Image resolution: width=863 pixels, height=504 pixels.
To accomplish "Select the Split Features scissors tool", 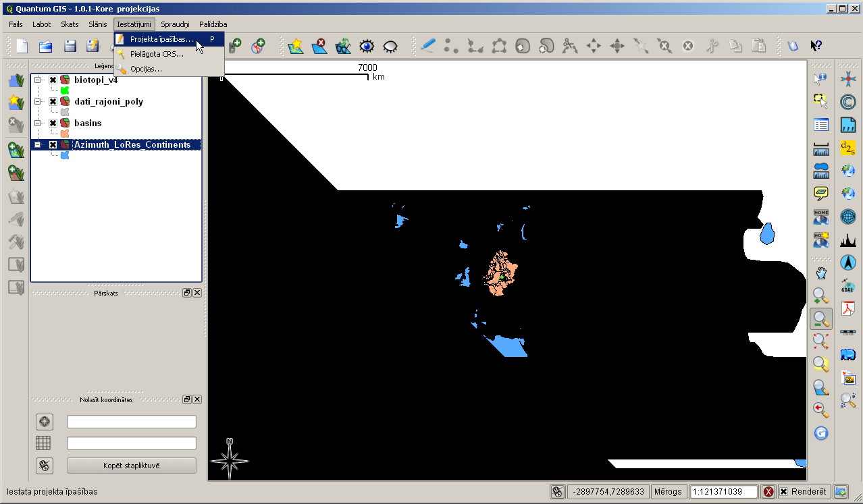I will [x=570, y=46].
